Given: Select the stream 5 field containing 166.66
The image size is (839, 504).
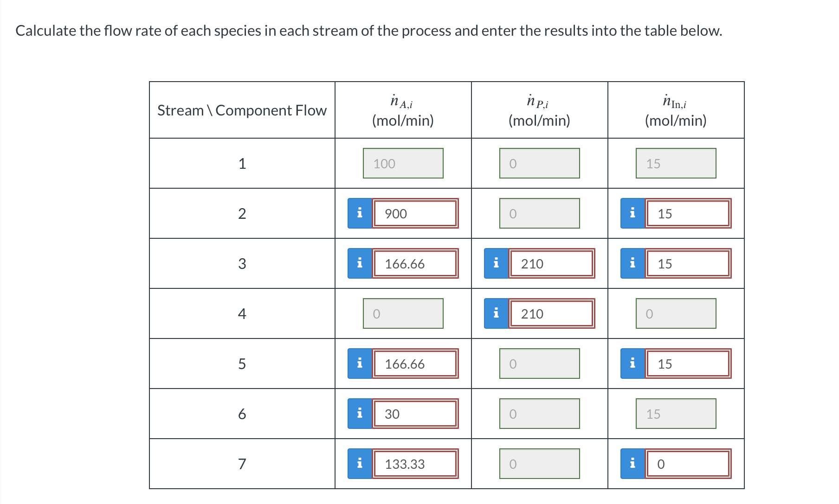Looking at the screenshot, I should pos(415,364).
